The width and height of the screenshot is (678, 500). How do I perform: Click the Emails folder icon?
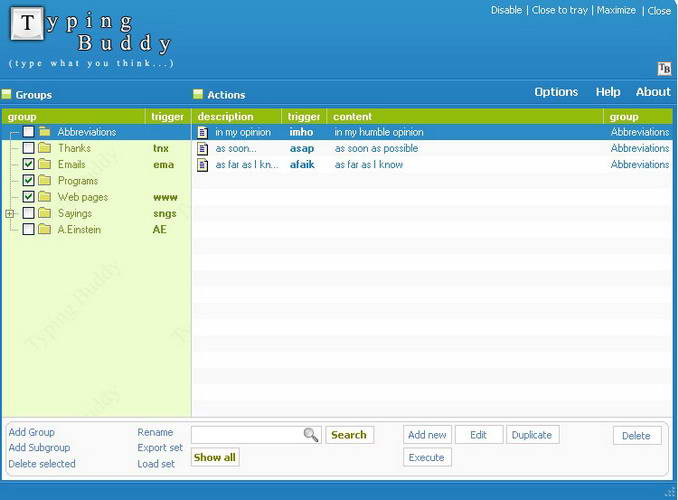45,164
